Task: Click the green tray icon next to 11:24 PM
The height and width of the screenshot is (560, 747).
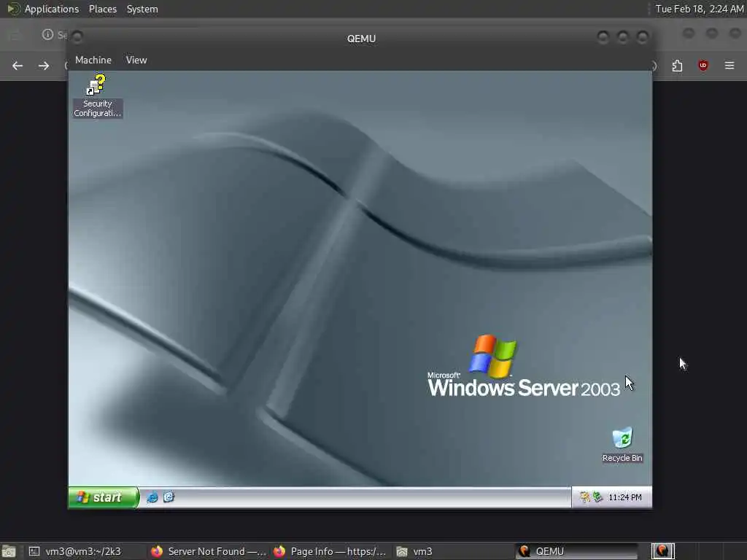Action: coord(597,497)
